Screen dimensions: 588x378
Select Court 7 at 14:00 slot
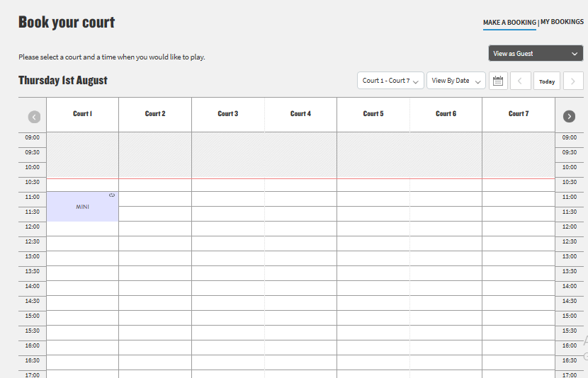518,288
